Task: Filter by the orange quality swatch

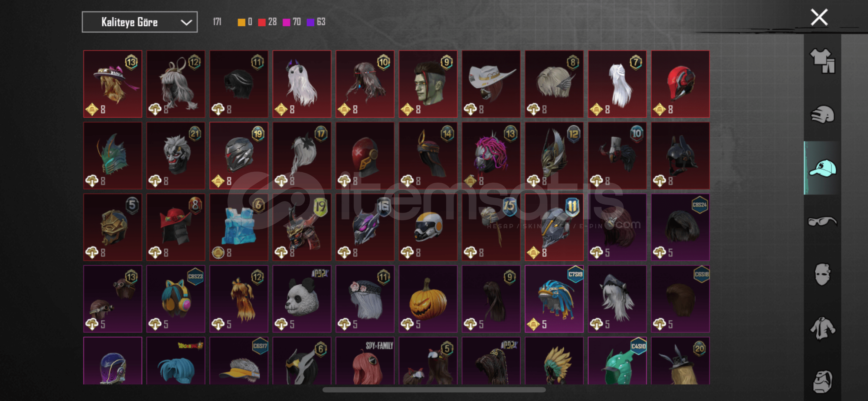Action: (x=241, y=22)
